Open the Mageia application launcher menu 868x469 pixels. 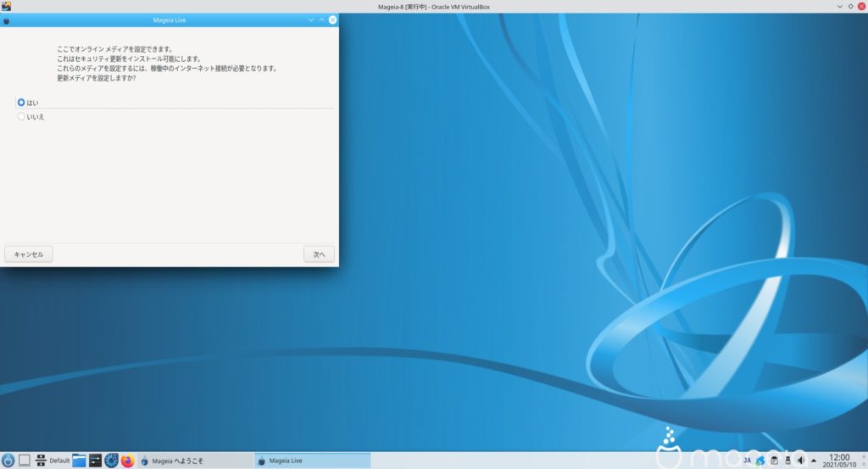click(8, 461)
